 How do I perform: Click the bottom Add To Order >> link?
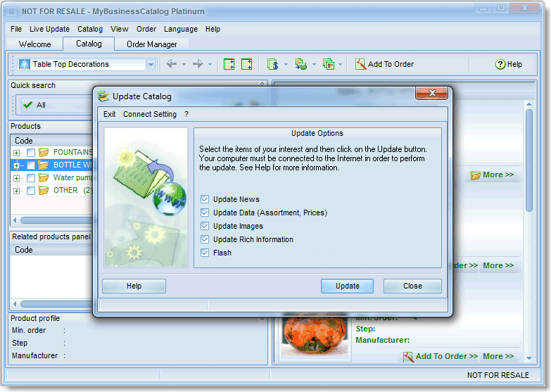click(446, 356)
